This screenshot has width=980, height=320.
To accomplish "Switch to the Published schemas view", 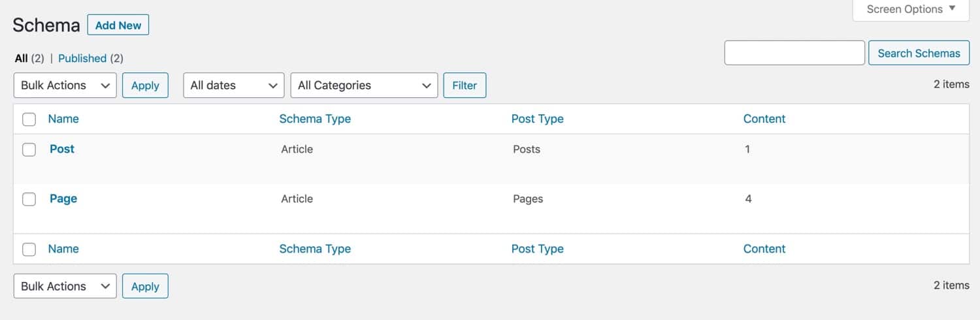I will tap(82, 58).
